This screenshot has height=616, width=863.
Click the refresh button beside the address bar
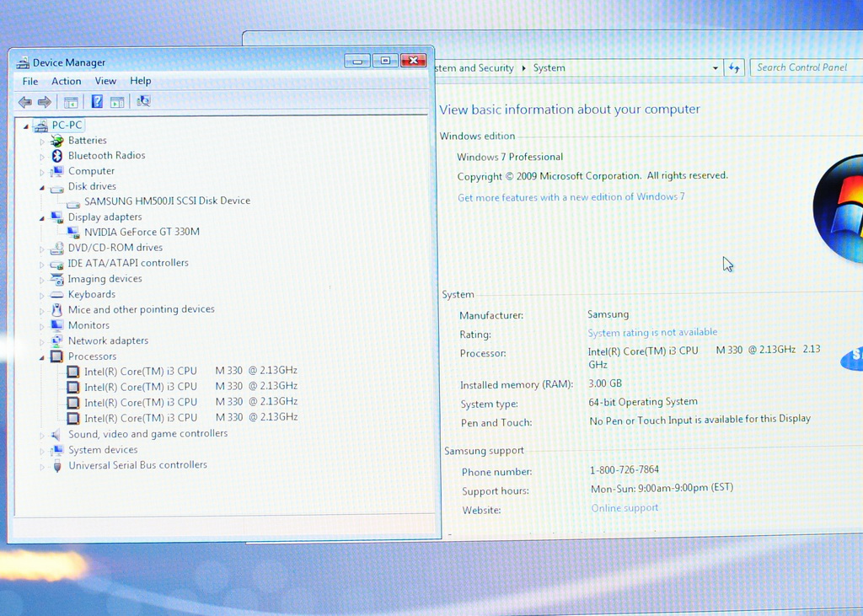734,68
